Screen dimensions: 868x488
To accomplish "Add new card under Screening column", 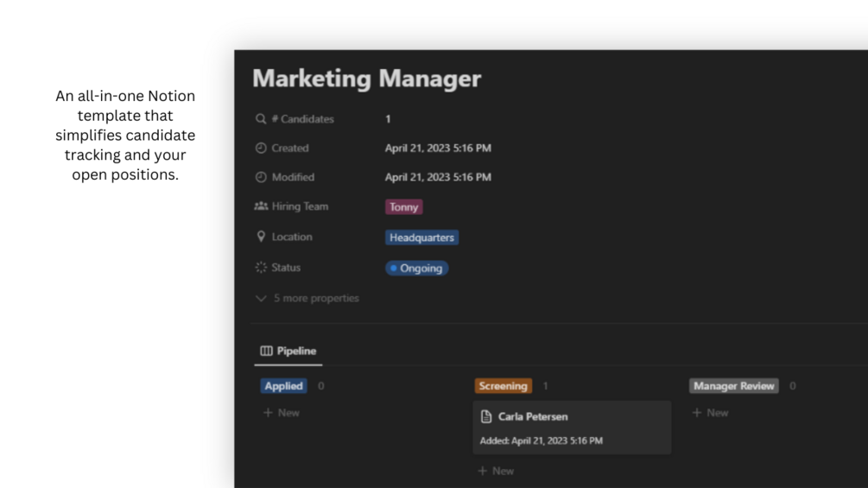I will (497, 471).
